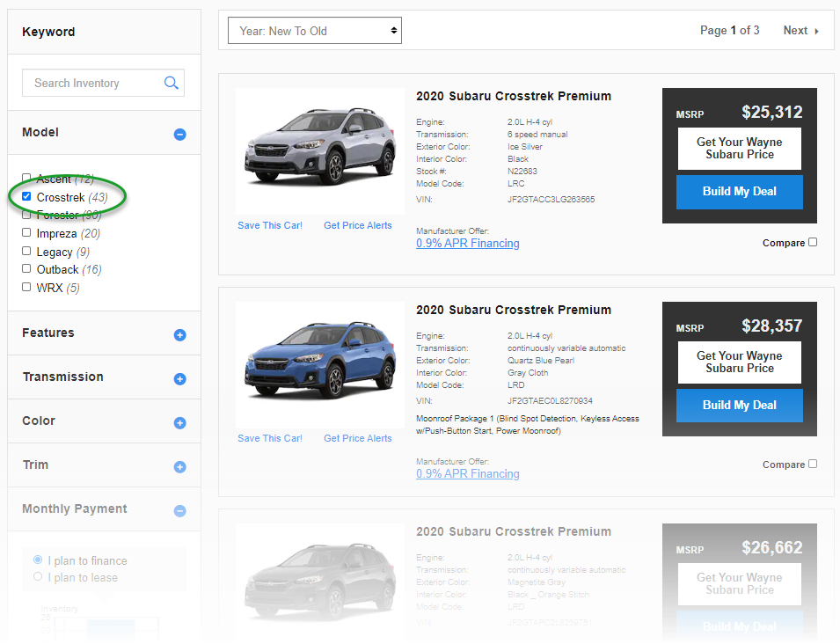840x644 pixels.
Task: Expand the Transmission filter plus icon
Action: (180, 379)
